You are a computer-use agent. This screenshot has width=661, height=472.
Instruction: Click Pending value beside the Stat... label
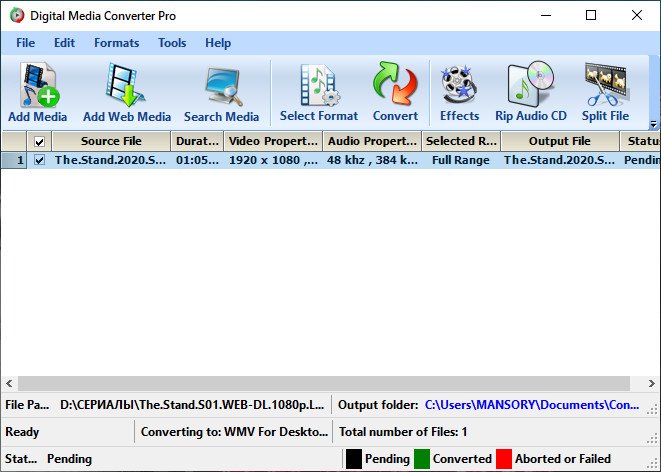[70, 459]
